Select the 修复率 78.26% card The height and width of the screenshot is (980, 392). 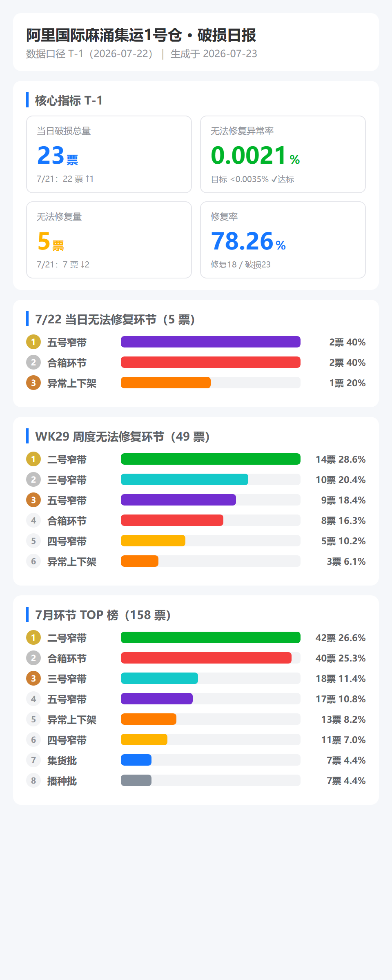coord(283,240)
